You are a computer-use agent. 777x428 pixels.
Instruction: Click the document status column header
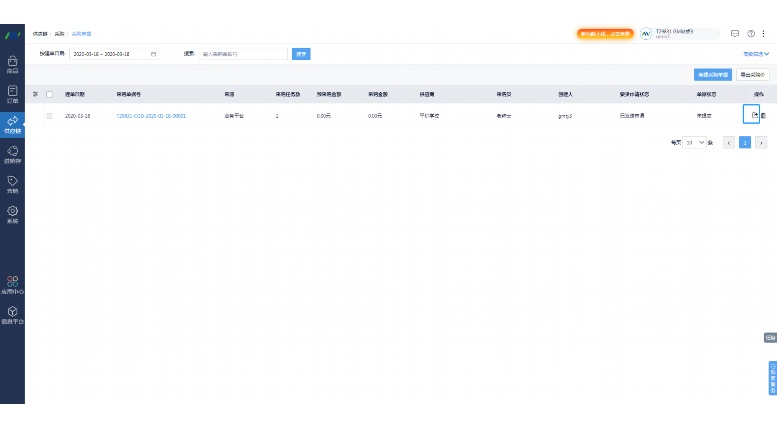(x=706, y=94)
